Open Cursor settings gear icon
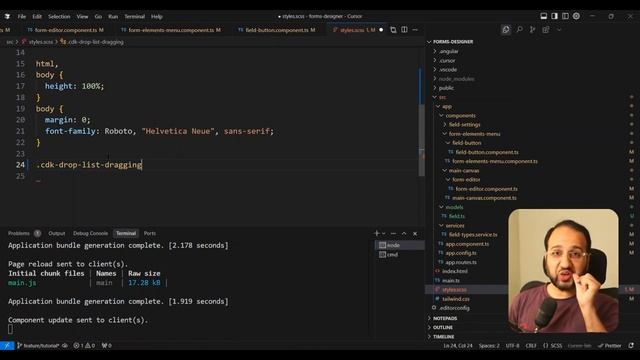640x360 pixels. [x=576, y=16]
